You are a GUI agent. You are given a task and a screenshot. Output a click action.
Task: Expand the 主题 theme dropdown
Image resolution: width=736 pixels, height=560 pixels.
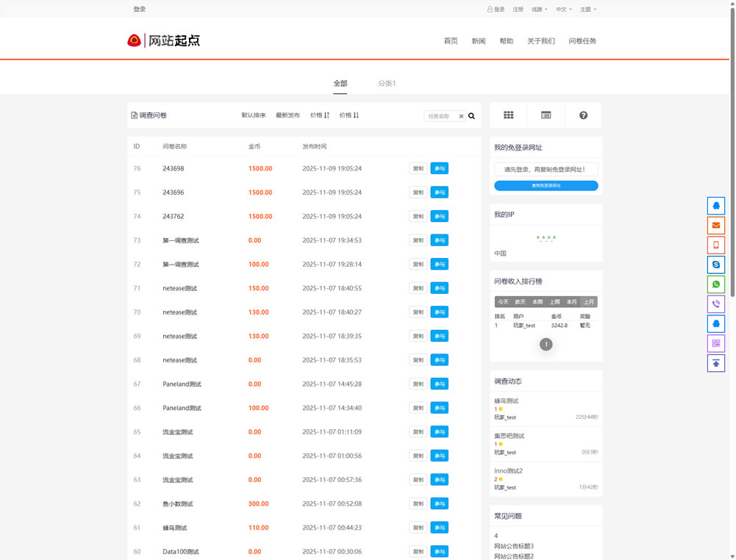coord(587,10)
